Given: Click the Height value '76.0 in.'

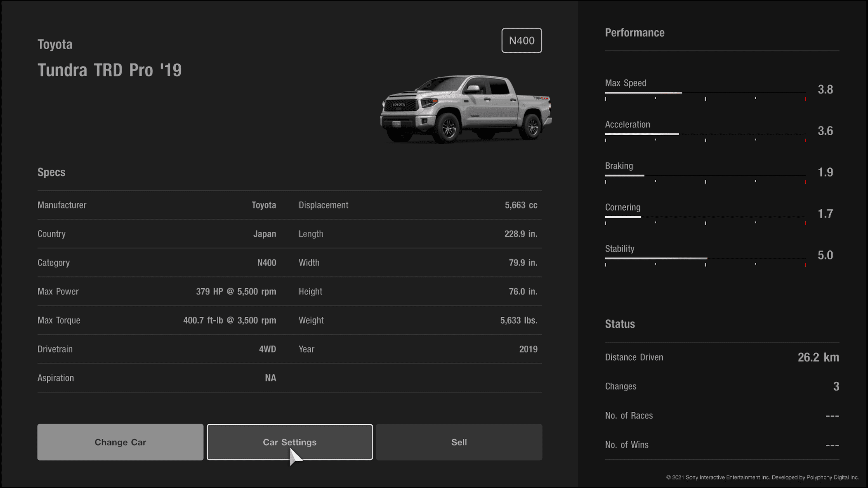Looking at the screenshot, I should point(523,292).
